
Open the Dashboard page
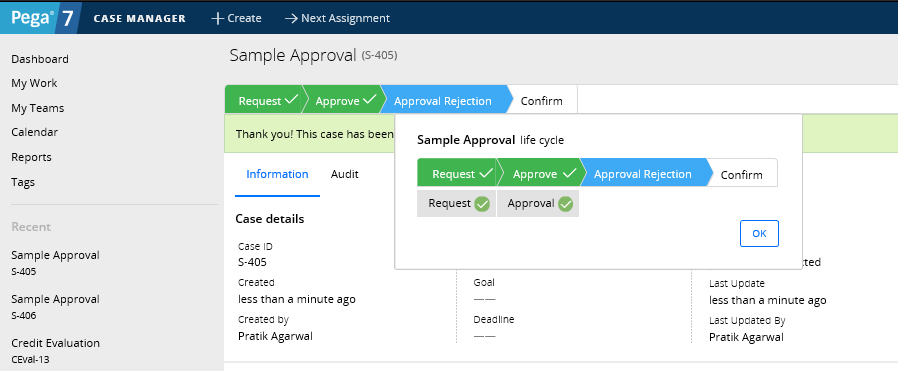(40, 59)
